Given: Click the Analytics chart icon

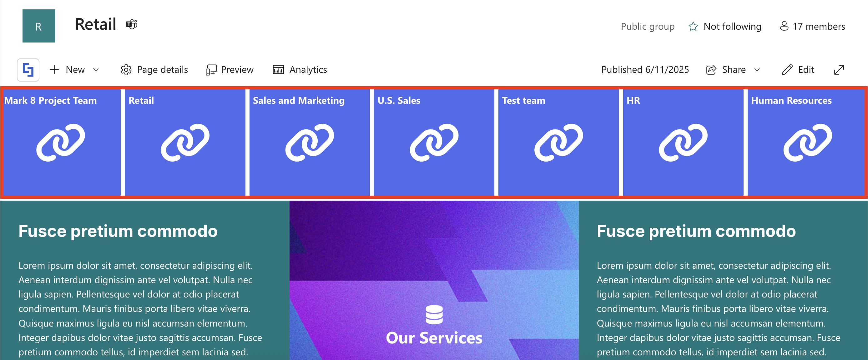Looking at the screenshot, I should (x=278, y=70).
